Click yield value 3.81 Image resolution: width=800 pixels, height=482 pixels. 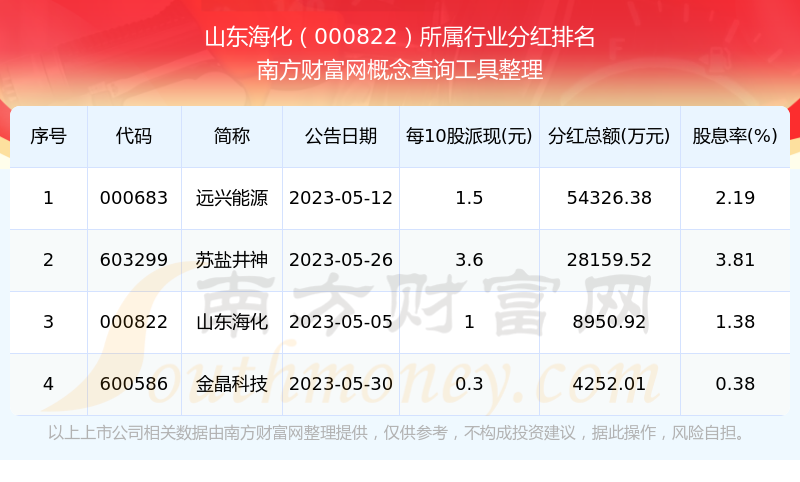pyautogui.click(x=735, y=260)
